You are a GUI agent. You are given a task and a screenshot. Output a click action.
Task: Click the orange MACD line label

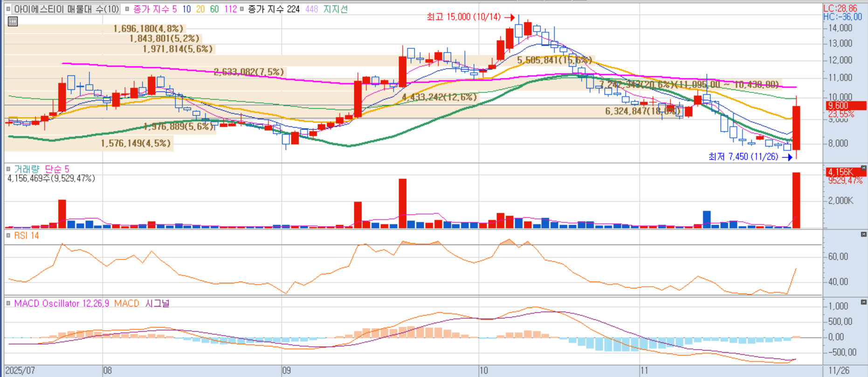[127, 303]
